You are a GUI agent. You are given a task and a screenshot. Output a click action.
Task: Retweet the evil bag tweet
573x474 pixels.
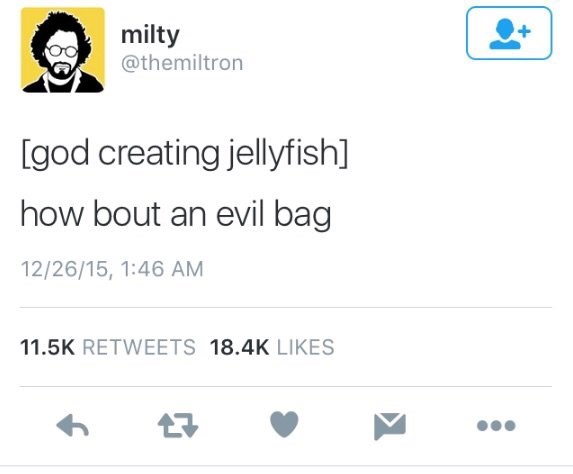pos(178,425)
